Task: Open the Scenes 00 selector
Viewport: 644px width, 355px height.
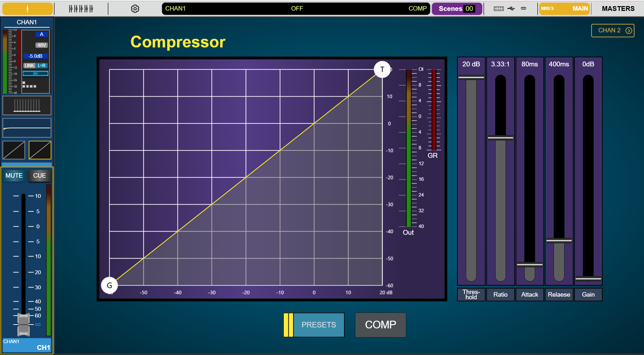Action: click(x=457, y=9)
